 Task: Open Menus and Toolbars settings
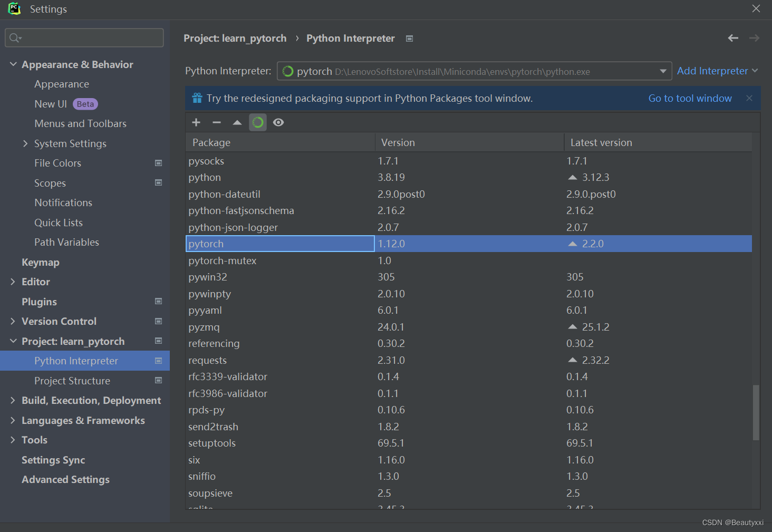pyautogui.click(x=80, y=123)
